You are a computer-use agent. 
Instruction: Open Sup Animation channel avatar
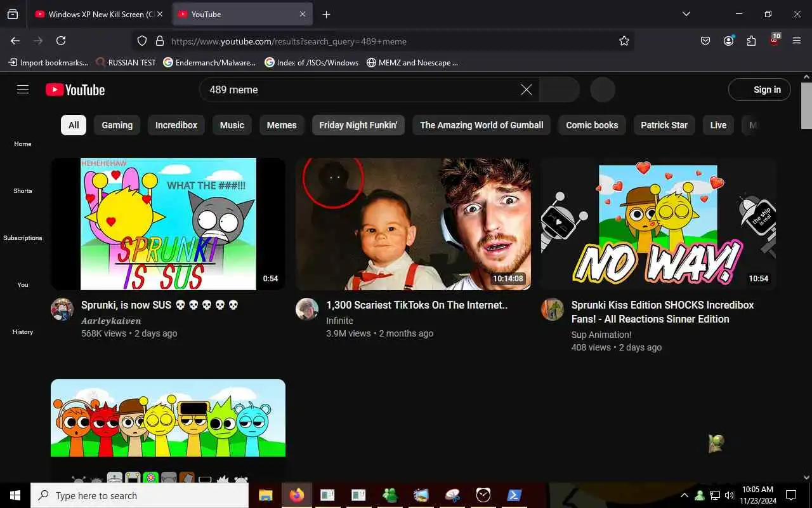click(x=553, y=309)
